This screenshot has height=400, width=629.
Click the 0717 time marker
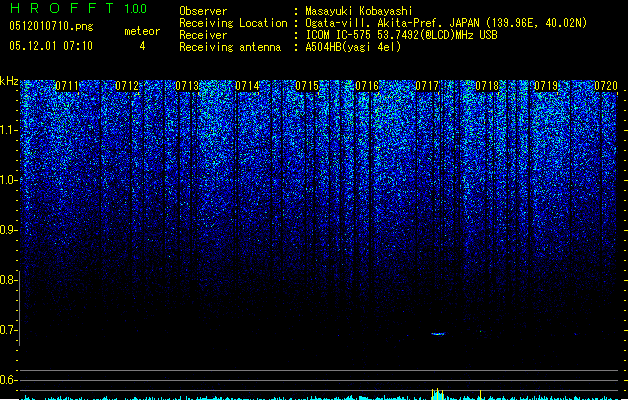point(427,86)
